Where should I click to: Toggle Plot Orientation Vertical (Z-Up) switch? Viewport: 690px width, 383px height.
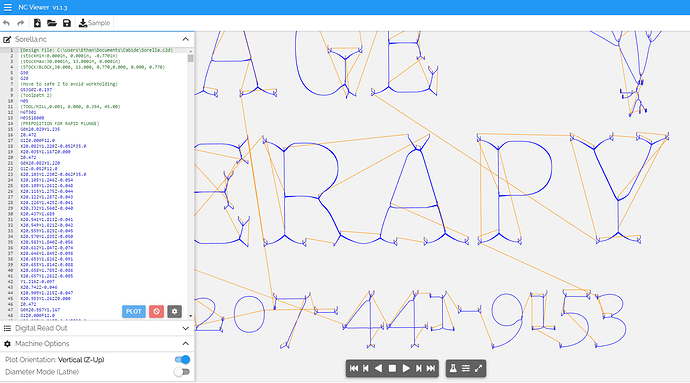tap(182, 360)
